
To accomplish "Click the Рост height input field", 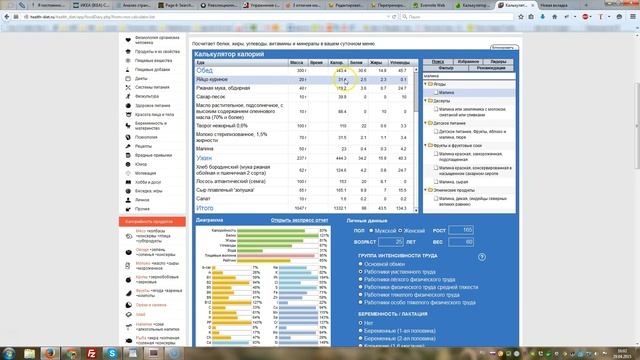I will pos(461,230).
